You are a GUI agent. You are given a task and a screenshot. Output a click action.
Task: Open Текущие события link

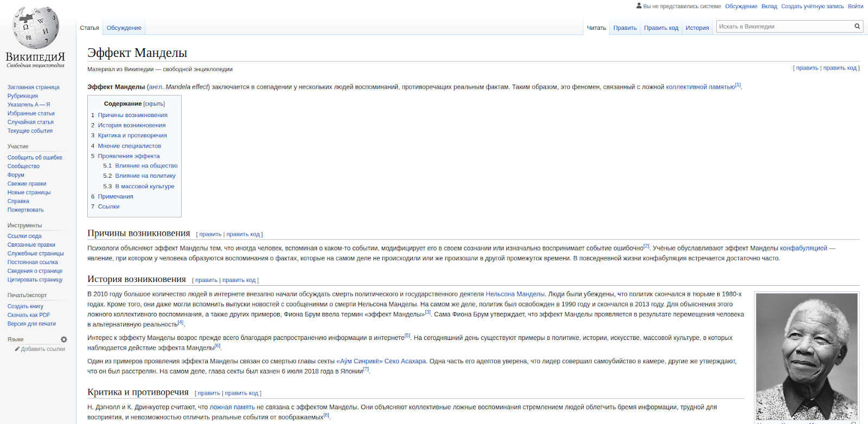click(x=30, y=131)
